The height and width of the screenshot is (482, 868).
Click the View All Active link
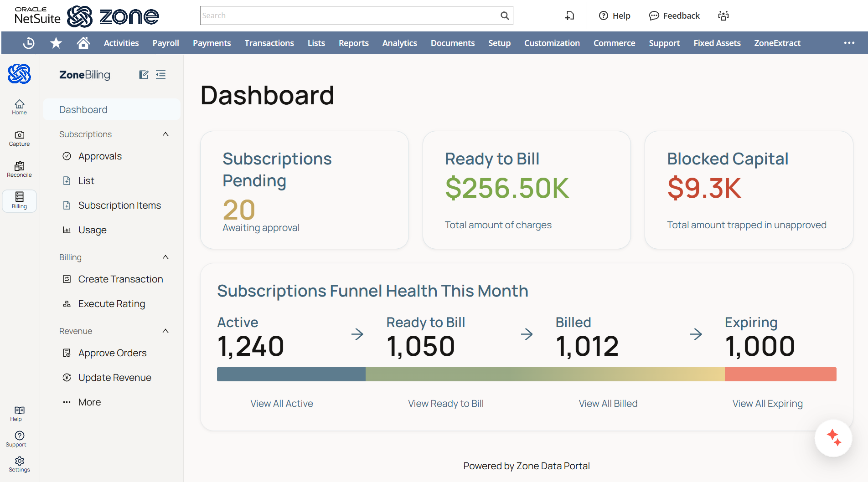pyautogui.click(x=282, y=404)
